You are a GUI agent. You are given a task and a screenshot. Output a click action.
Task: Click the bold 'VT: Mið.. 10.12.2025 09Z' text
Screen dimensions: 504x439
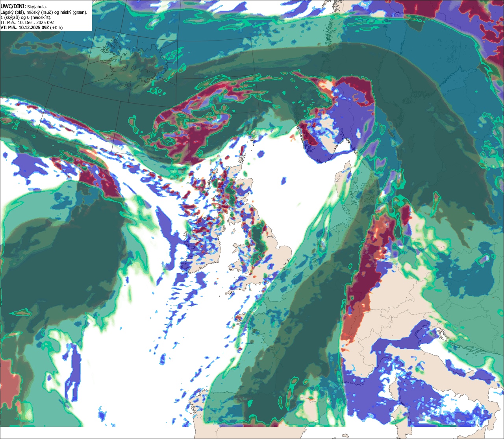coord(25,28)
